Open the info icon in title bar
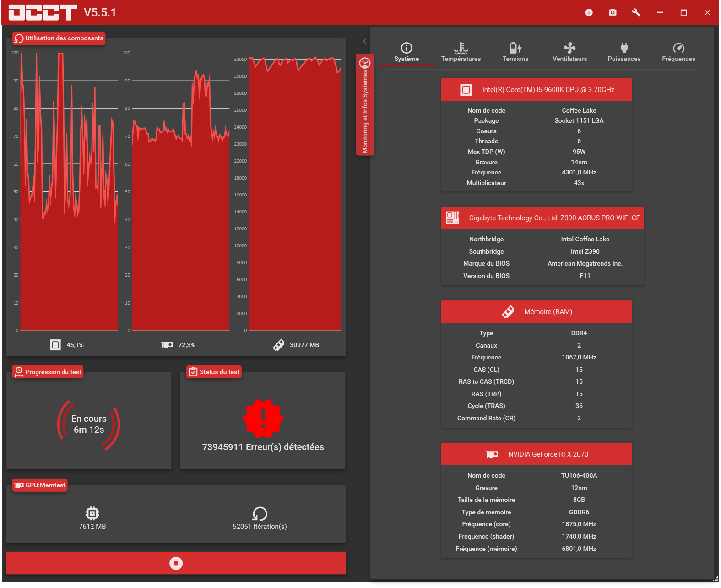The height and width of the screenshot is (588, 721). pyautogui.click(x=589, y=12)
